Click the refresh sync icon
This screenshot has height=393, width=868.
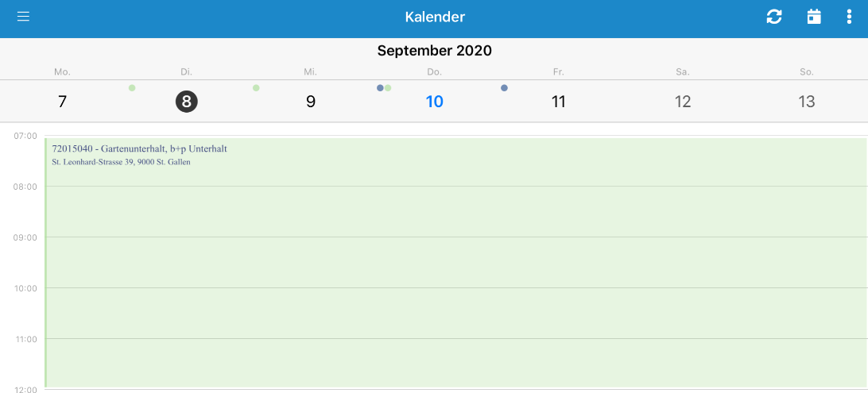pyautogui.click(x=774, y=17)
